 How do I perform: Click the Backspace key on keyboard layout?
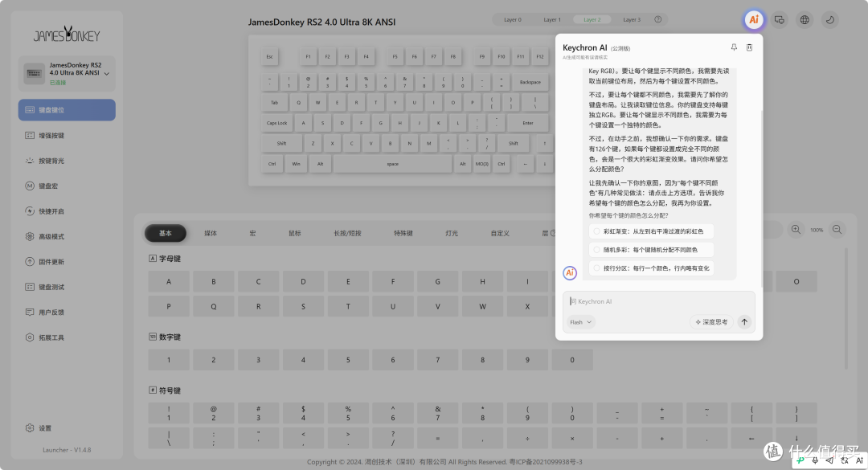pyautogui.click(x=530, y=82)
